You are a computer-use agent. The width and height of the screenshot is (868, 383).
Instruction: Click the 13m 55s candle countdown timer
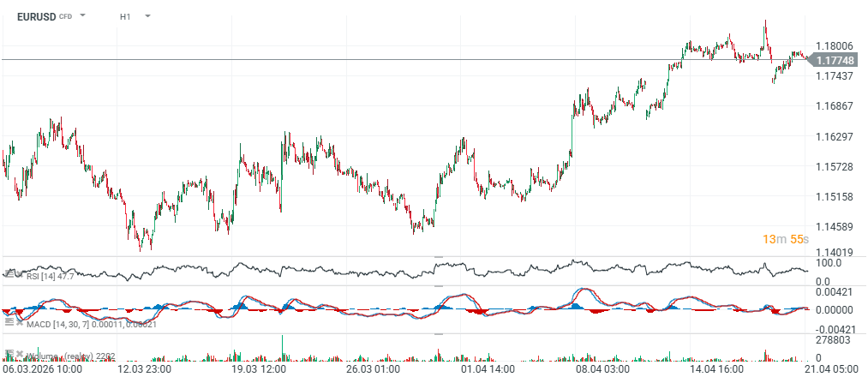point(786,239)
